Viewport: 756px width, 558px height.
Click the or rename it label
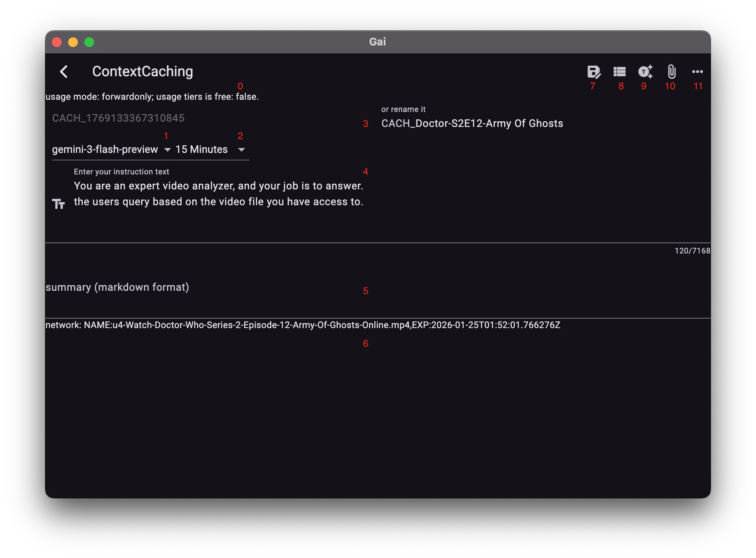(x=404, y=109)
